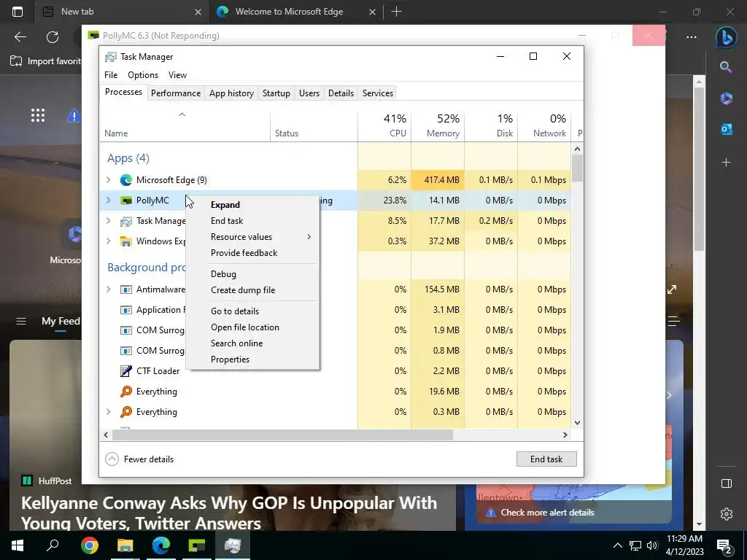This screenshot has width=747, height=560.
Task: Click Task Manager icon in the taskbar
Action: pos(233,545)
